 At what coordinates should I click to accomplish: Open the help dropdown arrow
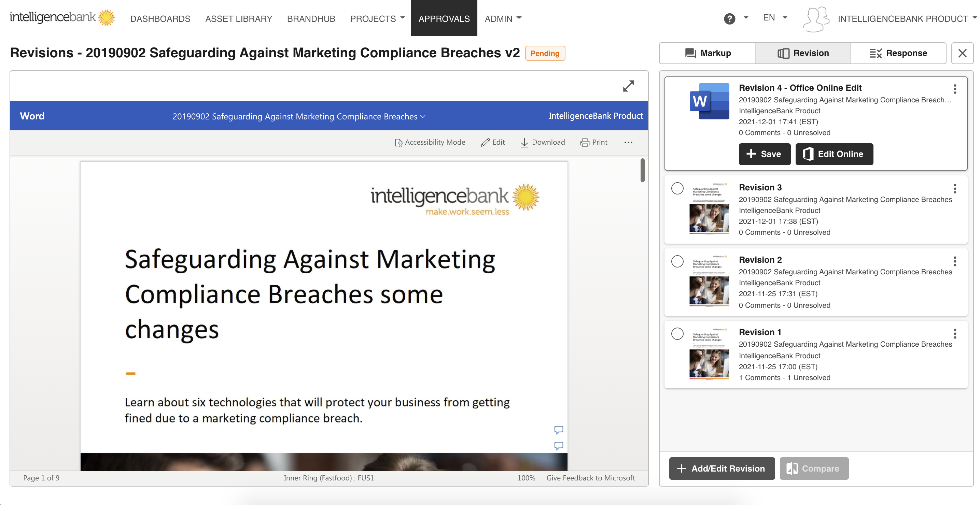click(x=746, y=18)
